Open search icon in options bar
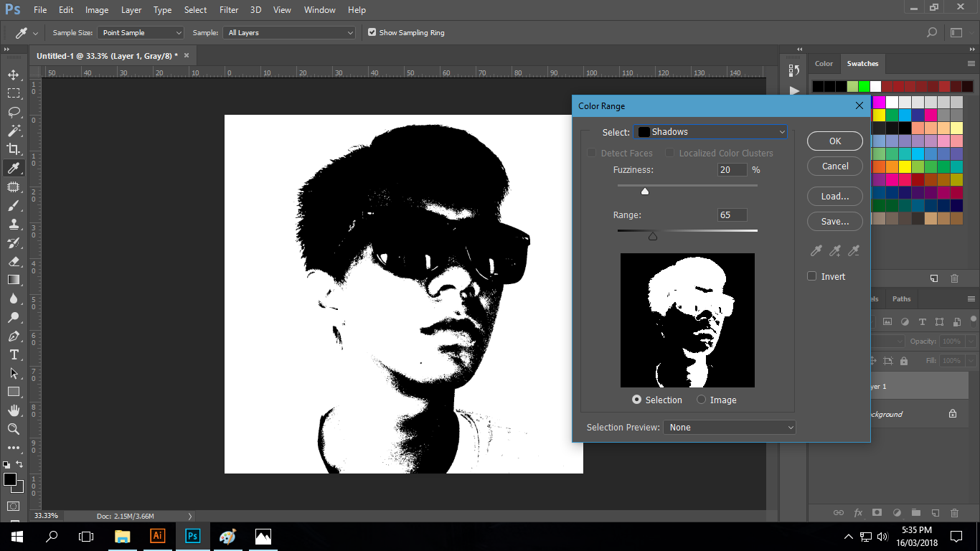The width and height of the screenshot is (980, 551). click(932, 32)
